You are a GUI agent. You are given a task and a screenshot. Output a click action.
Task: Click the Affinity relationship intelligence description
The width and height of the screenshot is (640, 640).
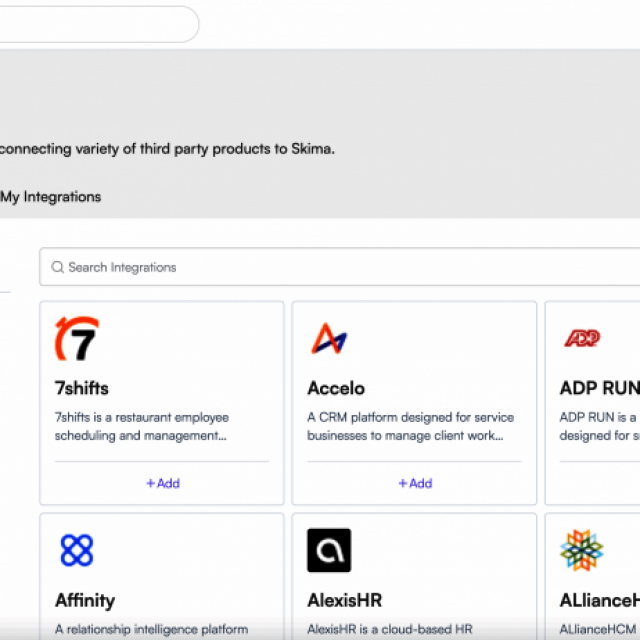tap(151, 629)
